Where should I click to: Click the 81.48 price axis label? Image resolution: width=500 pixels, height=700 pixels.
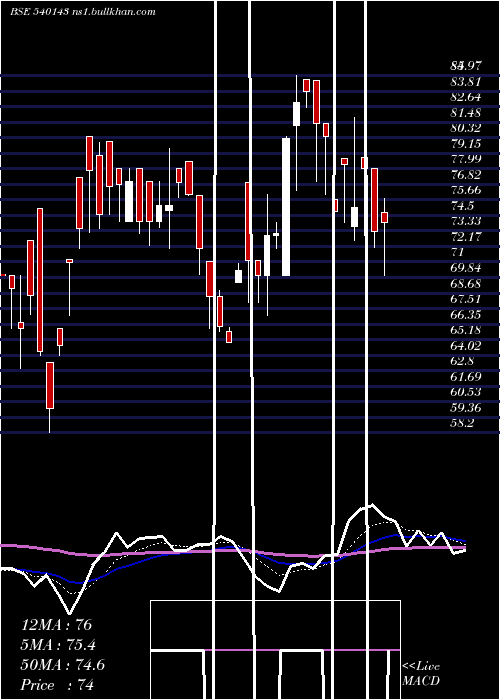[465, 112]
